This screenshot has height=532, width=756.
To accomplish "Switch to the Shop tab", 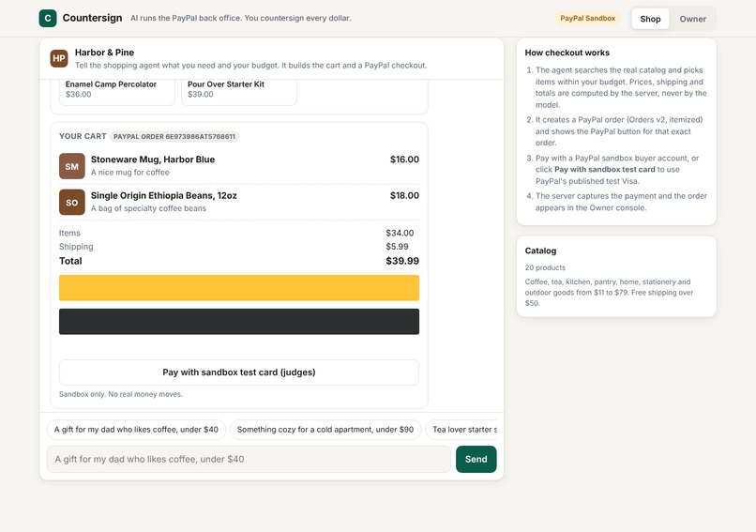I will click(650, 19).
